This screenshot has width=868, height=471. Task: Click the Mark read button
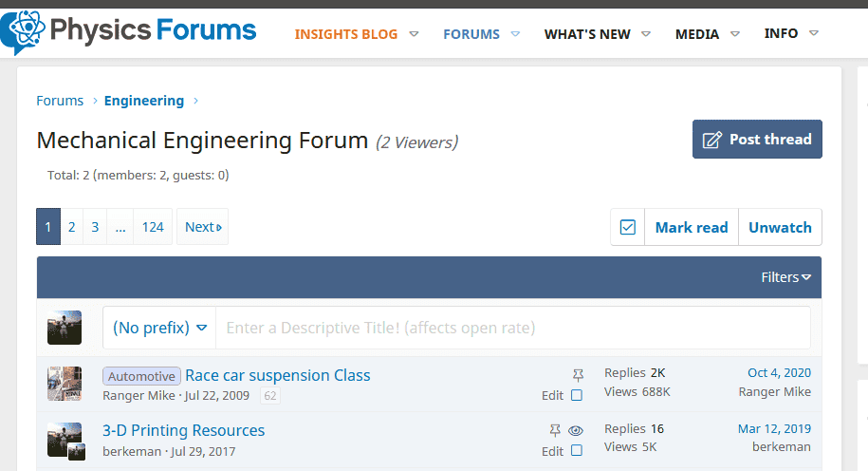click(692, 227)
